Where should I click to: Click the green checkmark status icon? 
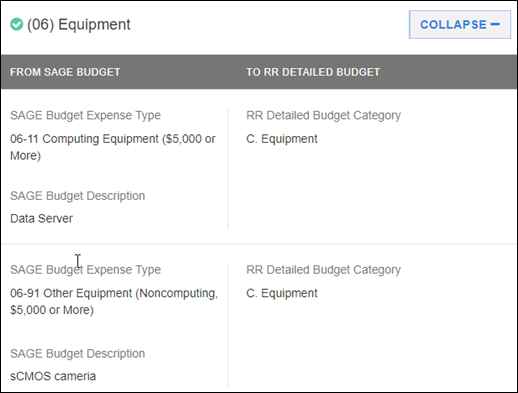pyautogui.click(x=16, y=24)
